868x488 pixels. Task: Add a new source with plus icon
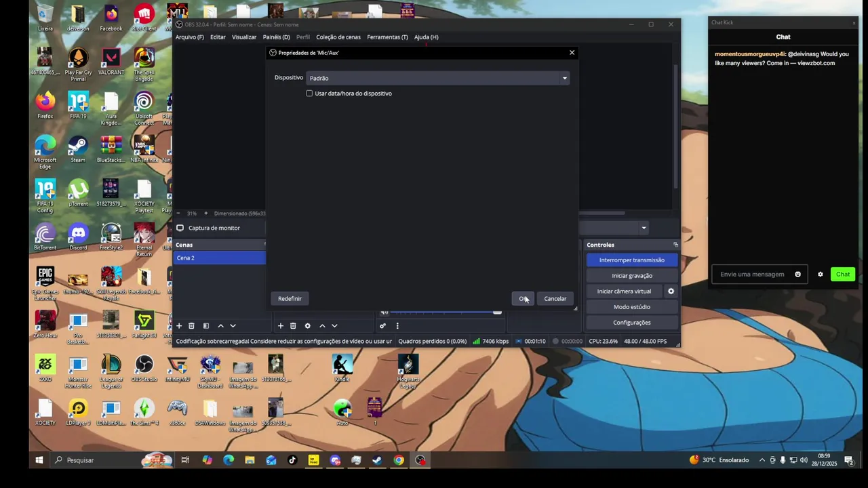coord(281,326)
